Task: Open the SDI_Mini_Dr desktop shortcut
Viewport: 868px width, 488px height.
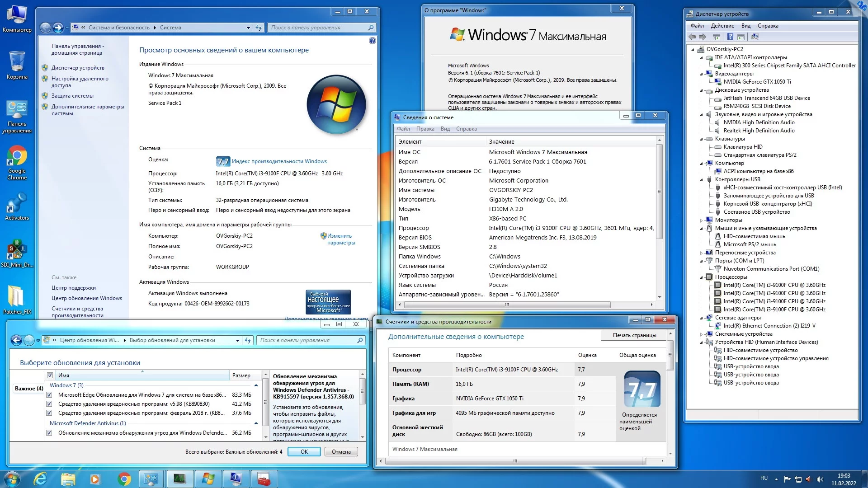Action: [17, 251]
